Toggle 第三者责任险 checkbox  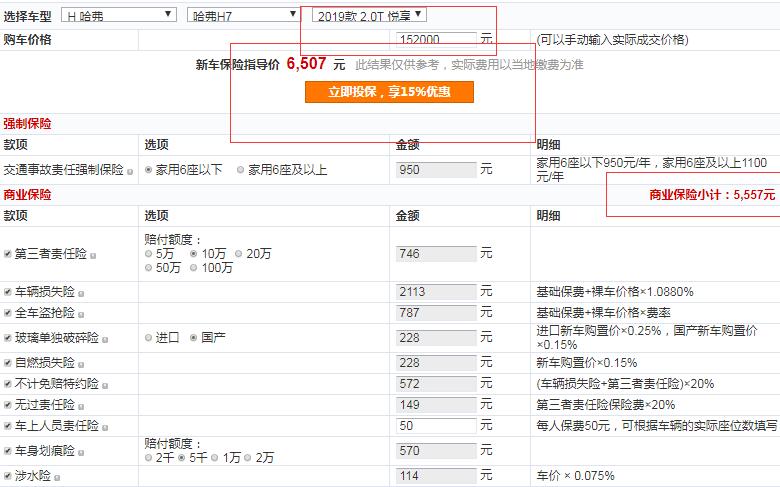(7, 254)
